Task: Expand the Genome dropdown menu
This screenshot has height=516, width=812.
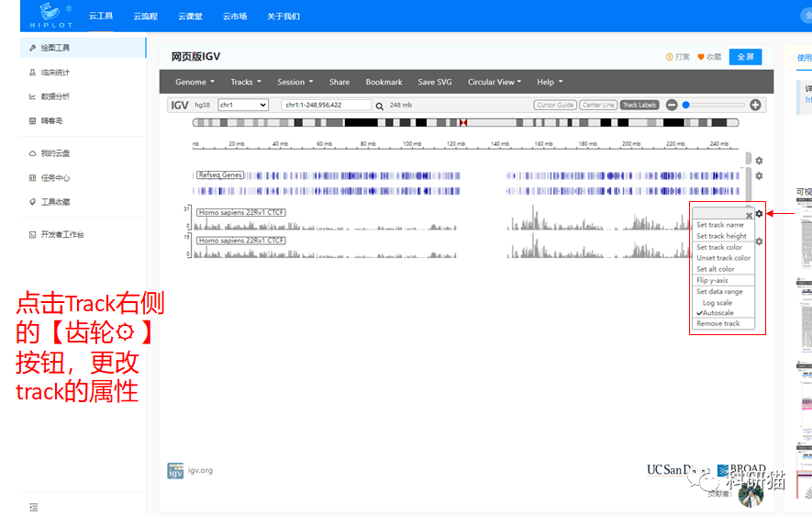Action: coord(195,82)
